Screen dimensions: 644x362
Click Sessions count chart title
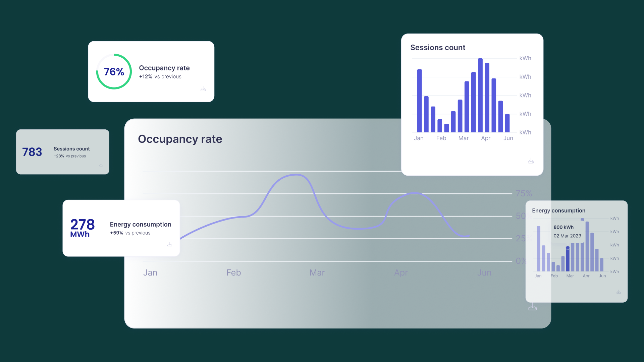click(437, 48)
